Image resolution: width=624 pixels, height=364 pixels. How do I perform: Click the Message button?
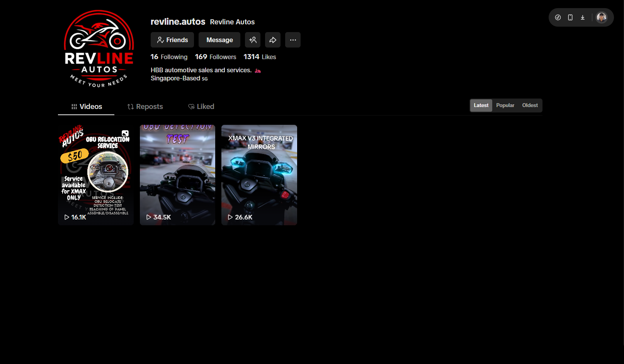(219, 40)
